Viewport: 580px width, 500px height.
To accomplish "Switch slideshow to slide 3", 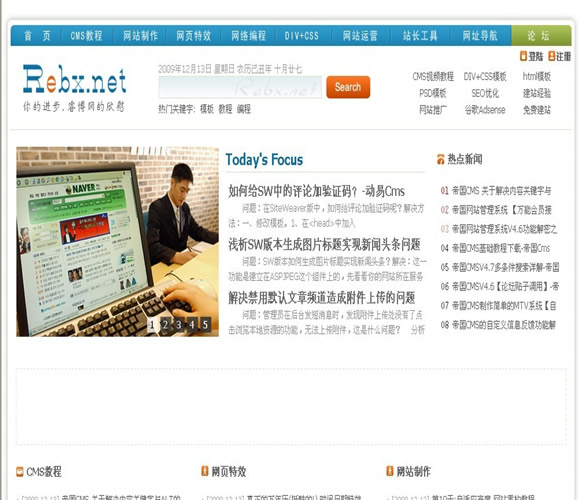I will tap(179, 325).
